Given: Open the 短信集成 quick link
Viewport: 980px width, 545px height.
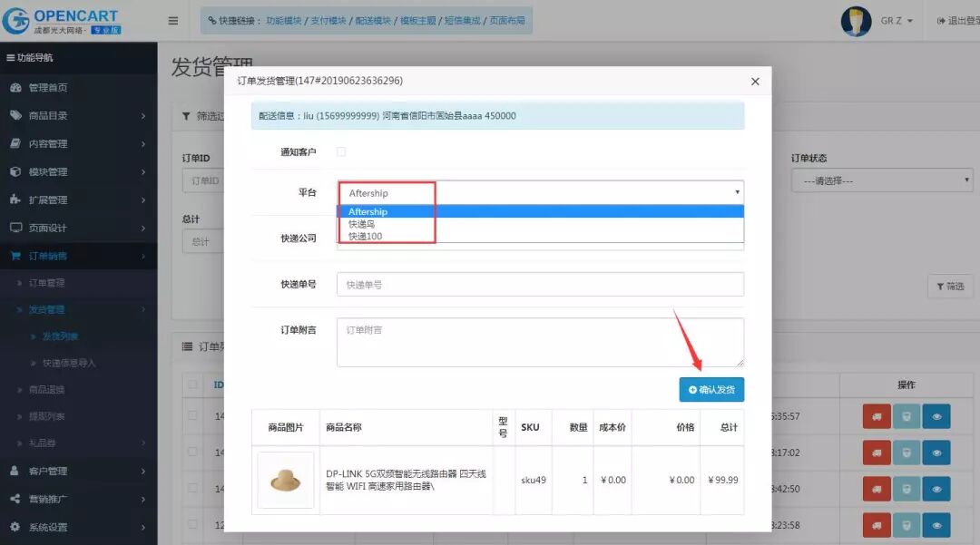Looking at the screenshot, I should point(463,21).
